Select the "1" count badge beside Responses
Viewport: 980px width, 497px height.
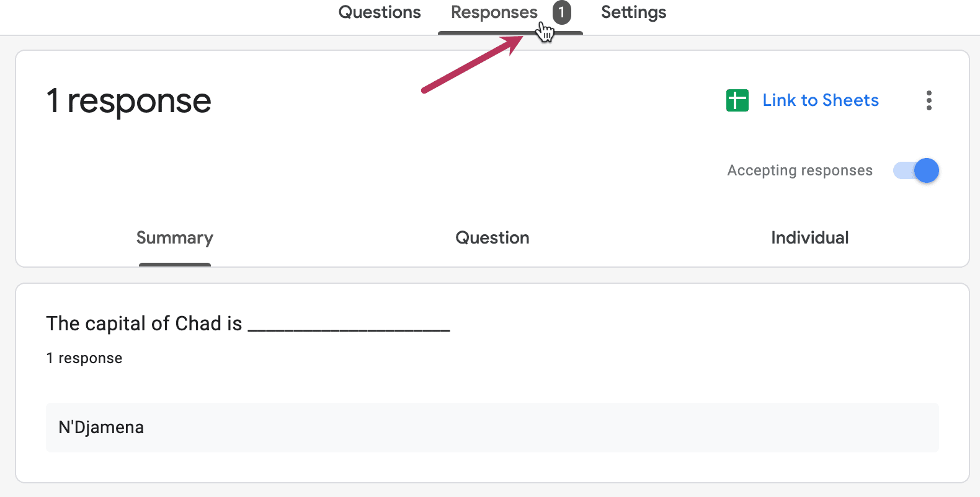(x=562, y=12)
